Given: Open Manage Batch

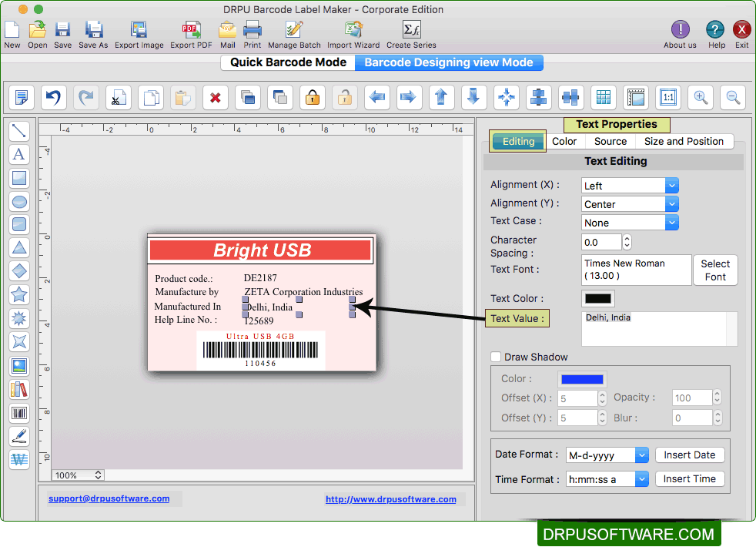Looking at the screenshot, I should point(294,30).
